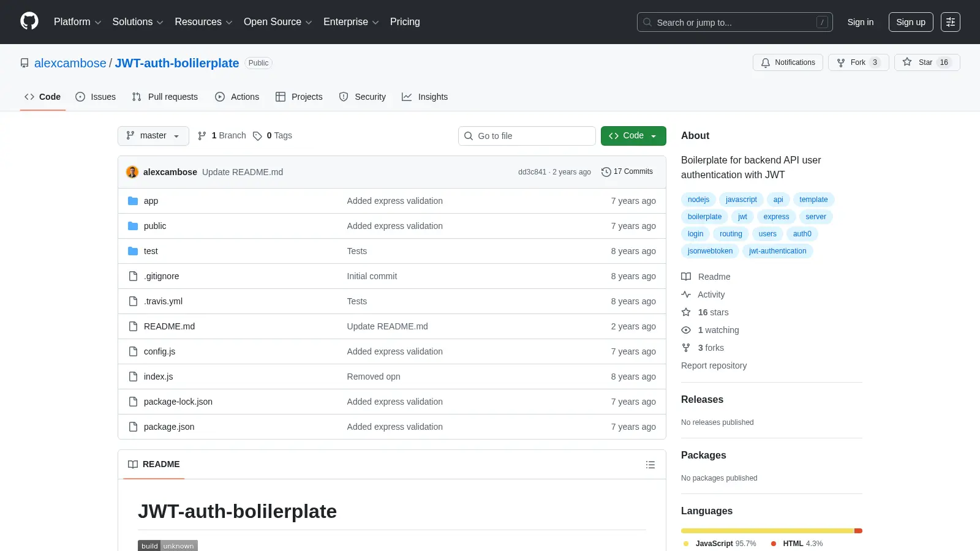Screen dimensions: 980x551
Task: Star the JWT-auth-bolilerplate repository
Action: 927,62
